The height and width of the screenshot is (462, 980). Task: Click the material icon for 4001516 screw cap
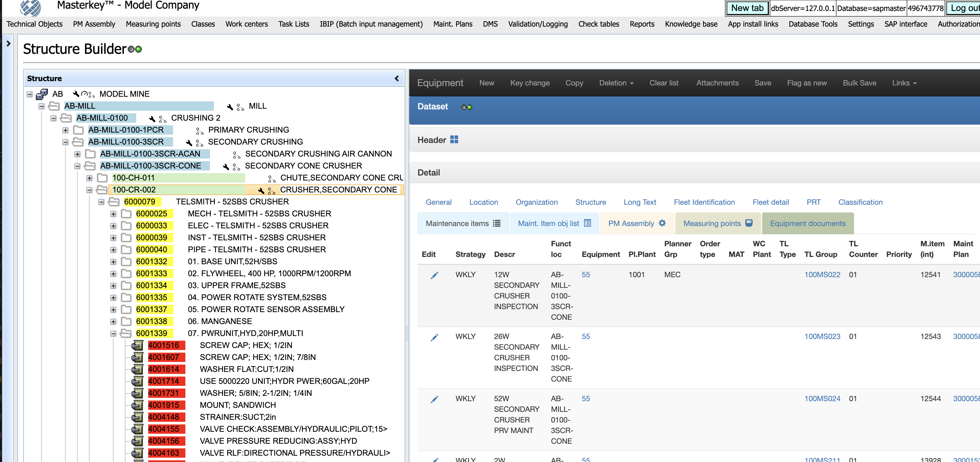[x=137, y=345]
